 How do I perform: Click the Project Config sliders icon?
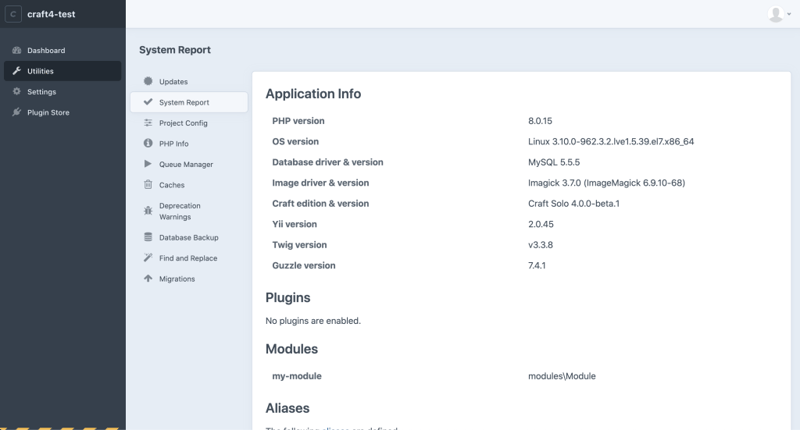pyautogui.click(x=148, y=123)
